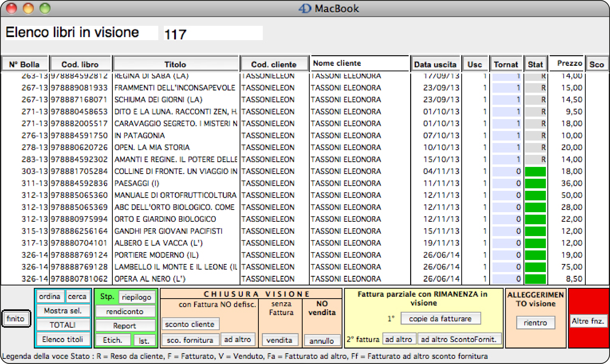Select the MANUALE DI ORTOFRUTTICOLTURA title
This screenshot has width=610, height=364.
pos(176,195)
